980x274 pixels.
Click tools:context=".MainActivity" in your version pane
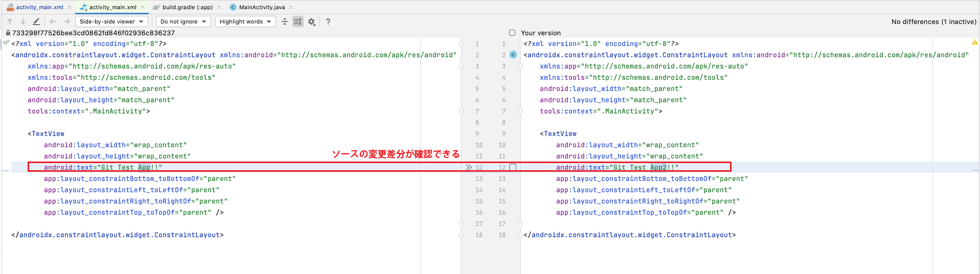coord(601,111)
